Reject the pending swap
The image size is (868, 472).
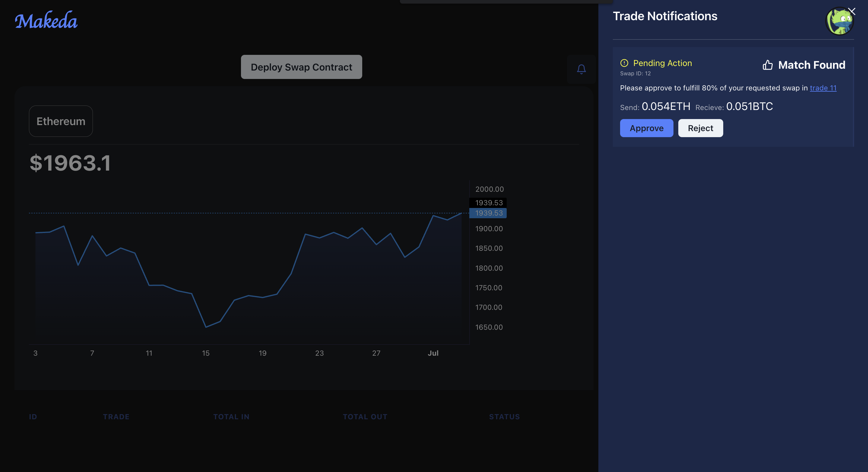(700, 128)
